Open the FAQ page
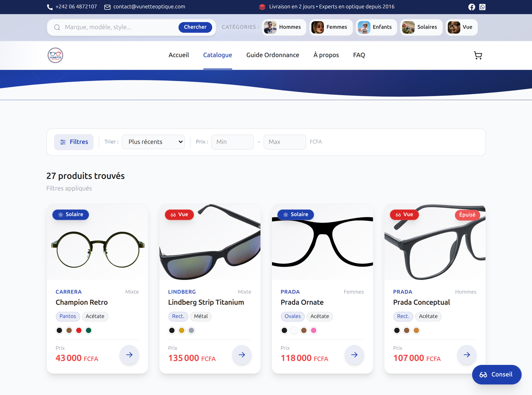 359,55
